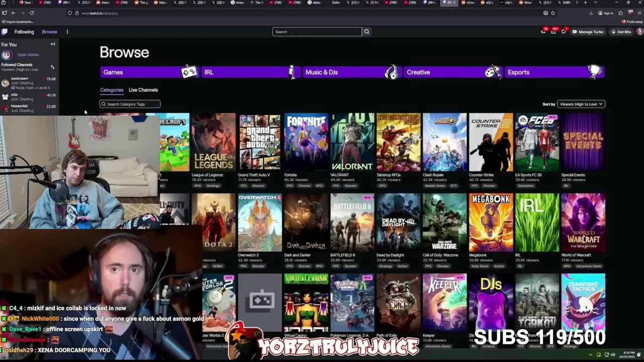Click xQc's channel avatar
The height and width of the screenshot is (362, 644).
[x=5, y=97]
